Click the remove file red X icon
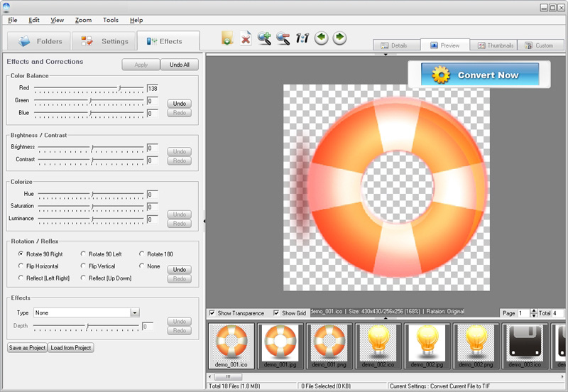This screenshot has width=568, height=392. click(246, 38)
